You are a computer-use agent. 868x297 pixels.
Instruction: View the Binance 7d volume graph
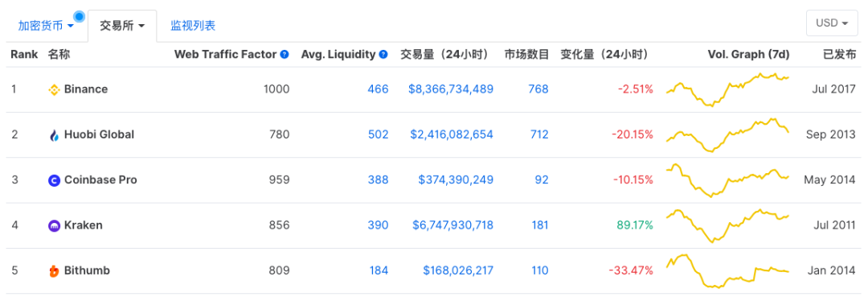(x=727, y=90)
